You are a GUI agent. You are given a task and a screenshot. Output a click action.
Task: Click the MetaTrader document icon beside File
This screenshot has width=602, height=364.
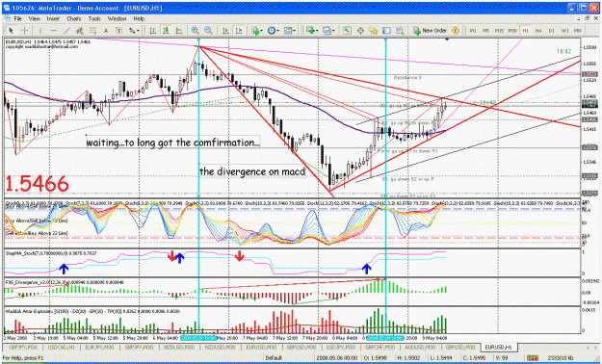point(8,18)
